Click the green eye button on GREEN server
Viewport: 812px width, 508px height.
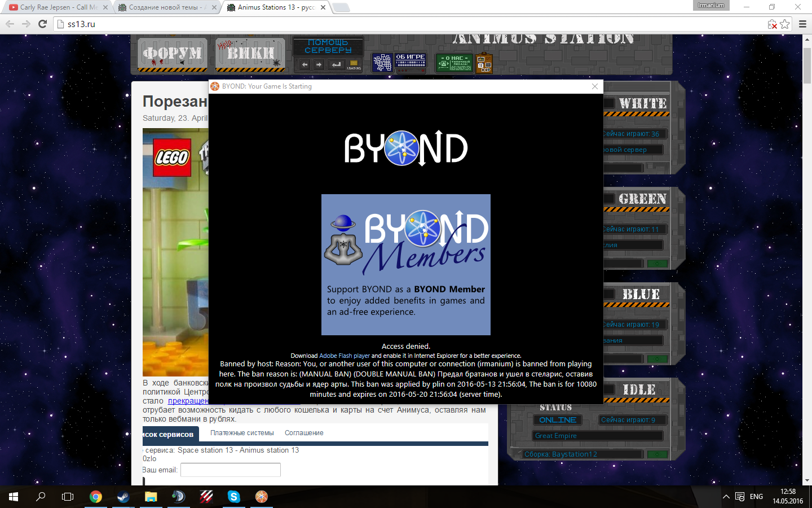tap(657, 264)
